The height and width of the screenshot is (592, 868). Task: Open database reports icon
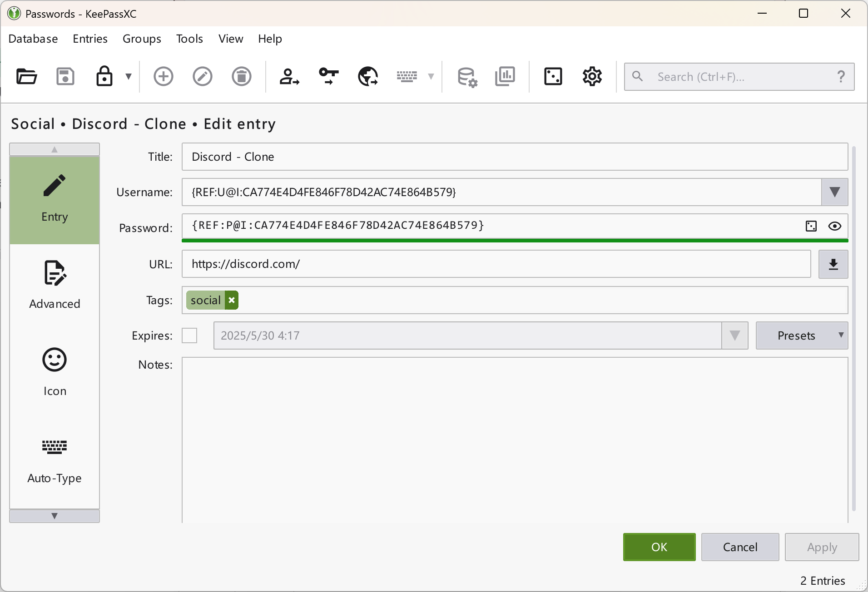coord(505,76)
